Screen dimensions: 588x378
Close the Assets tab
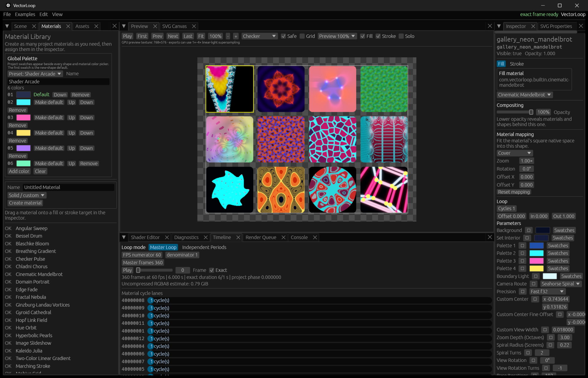click(96, 26)
